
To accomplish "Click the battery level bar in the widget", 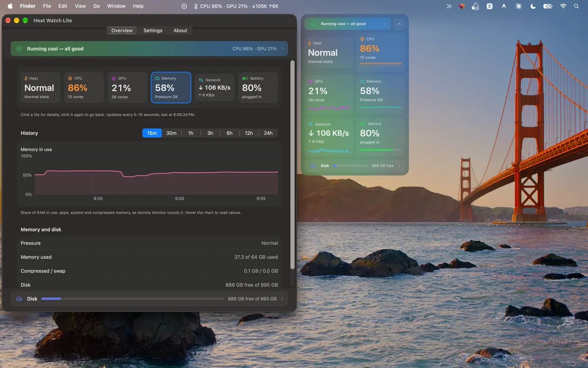I will coord(381,150).
